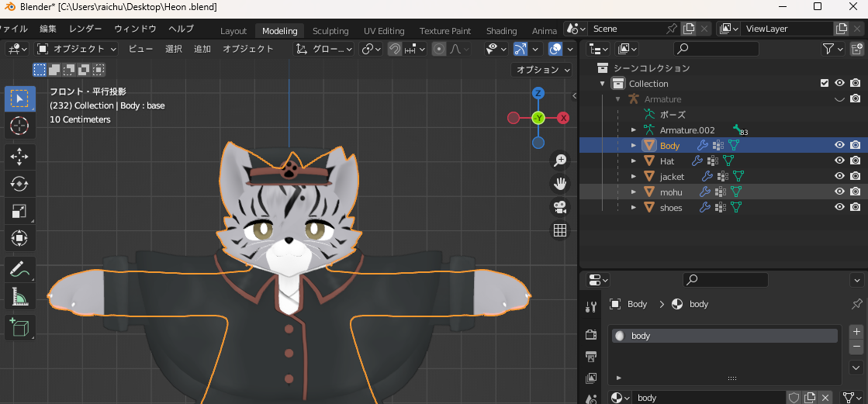Screen dimensions: 868x404
Task: Disable render for shoes camera icon
Action: [x=856, y=207]
